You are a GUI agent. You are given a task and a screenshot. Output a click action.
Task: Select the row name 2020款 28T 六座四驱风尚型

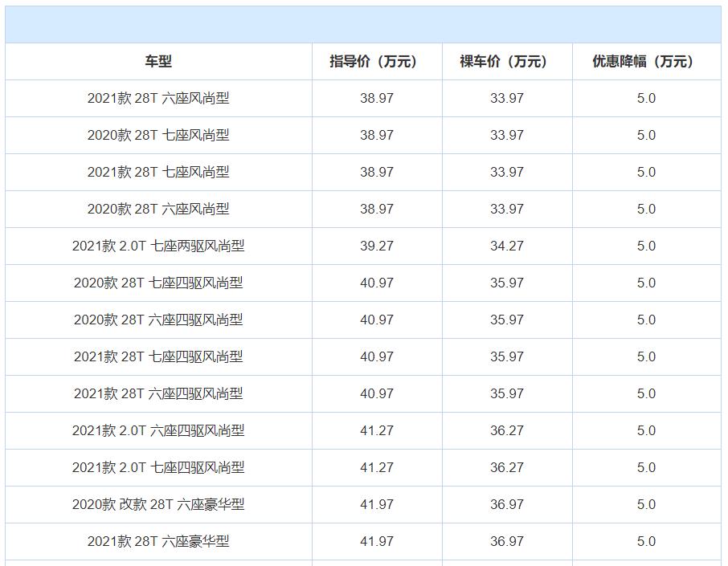[x=158, y=320]
